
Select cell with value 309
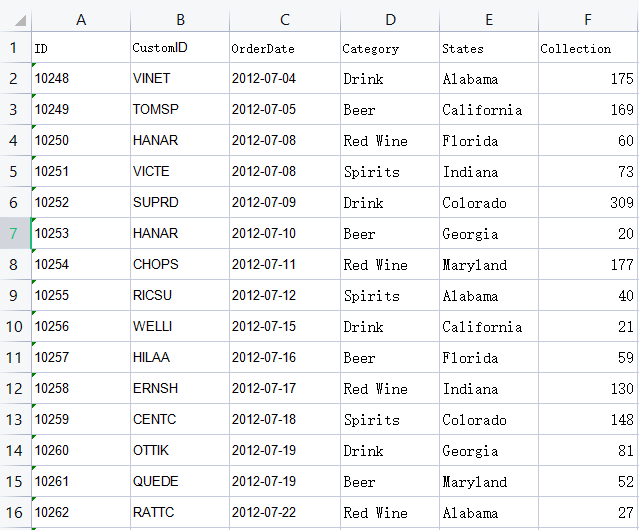pyautogui.click(x=588, y=202)
